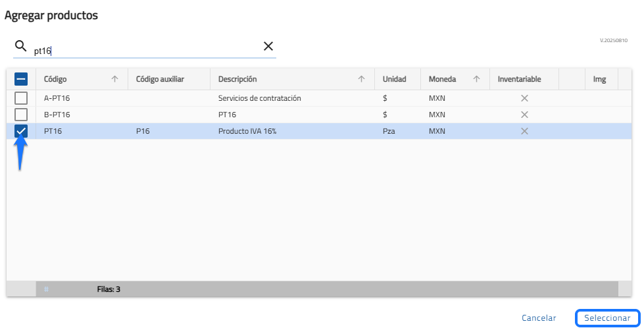Clear the search field with X icon
This screenshot has width=644, height=330.
(x=268, y=46)
